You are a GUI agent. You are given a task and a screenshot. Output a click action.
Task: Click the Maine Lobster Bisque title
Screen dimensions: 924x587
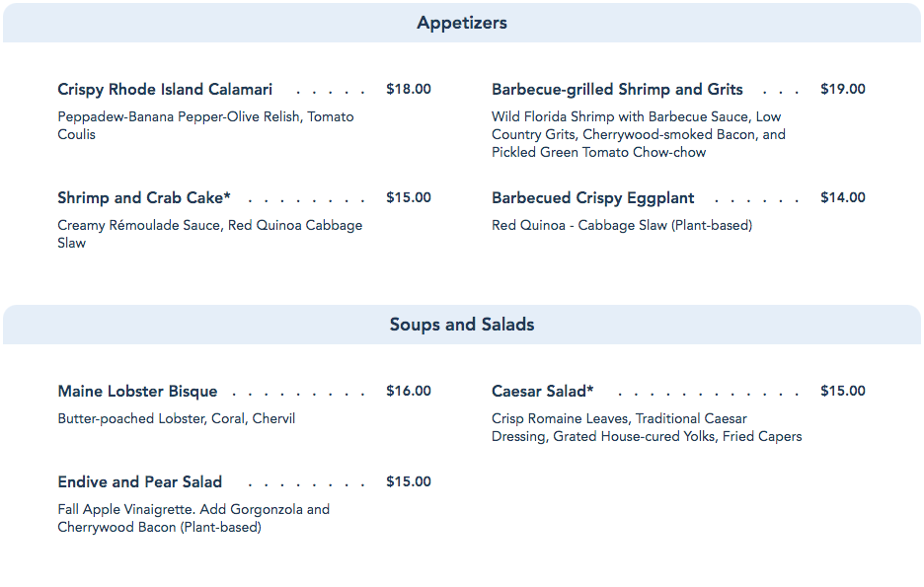click(x=137, y=392)
